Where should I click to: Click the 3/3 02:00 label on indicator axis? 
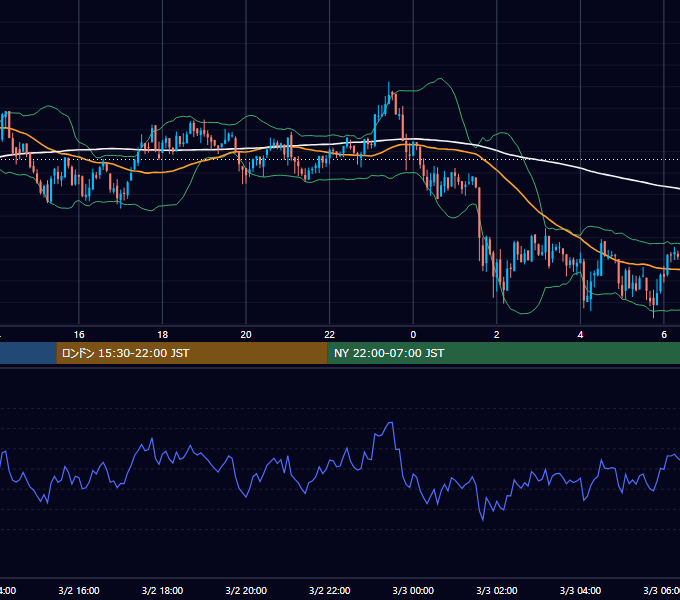point(497,590)
